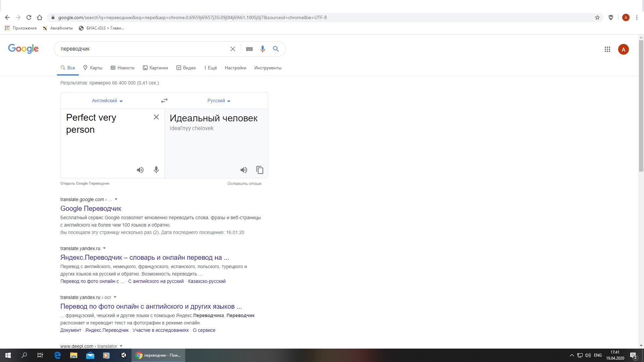Open Яндекс.Переводчик result link
The height and width of the screenshot is (362, 644).
pyautogui.click(x=145, y=257)
